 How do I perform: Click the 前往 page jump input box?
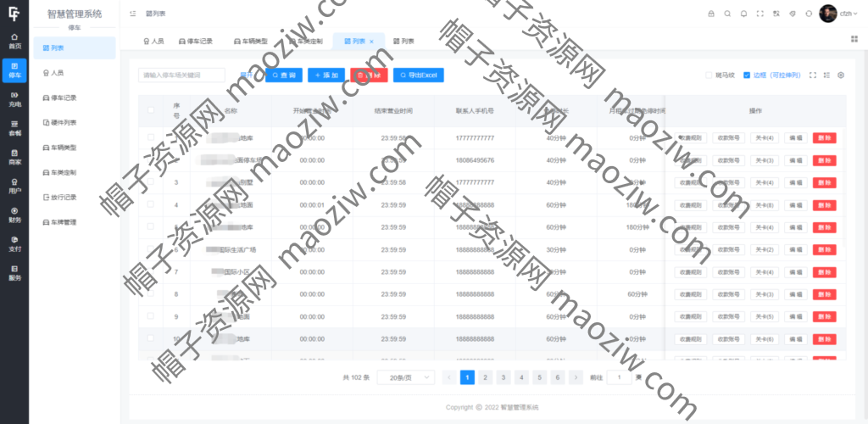[x=619, y=377]
